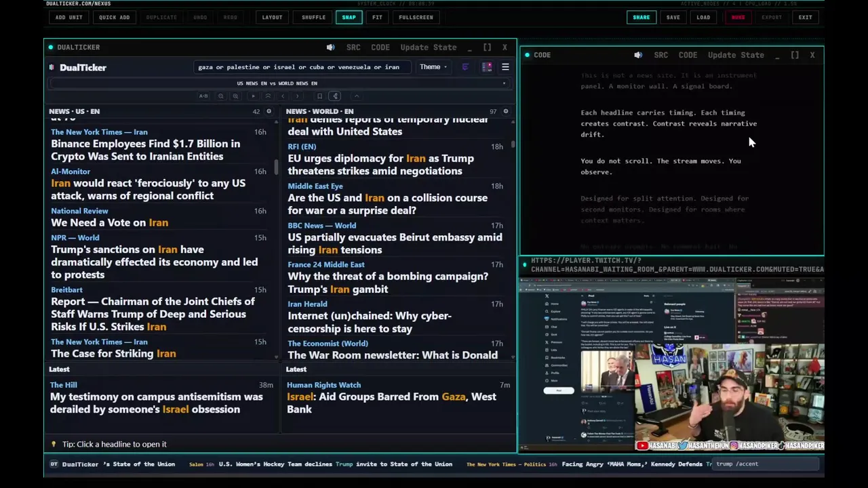
Task: Click the play icon in feed toolbar
Action: click(x=253, y=96)
